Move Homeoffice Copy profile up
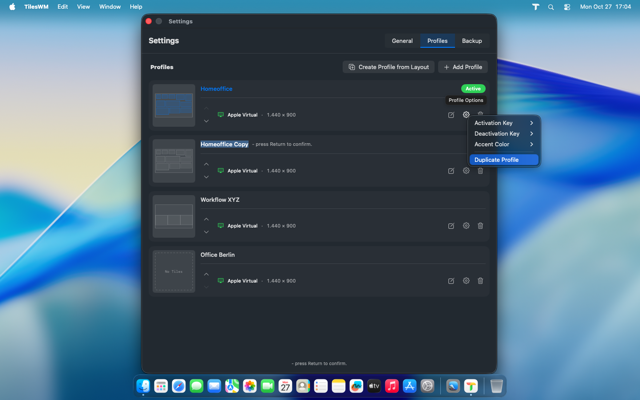 pyautogui.click(x=207, y=164)
